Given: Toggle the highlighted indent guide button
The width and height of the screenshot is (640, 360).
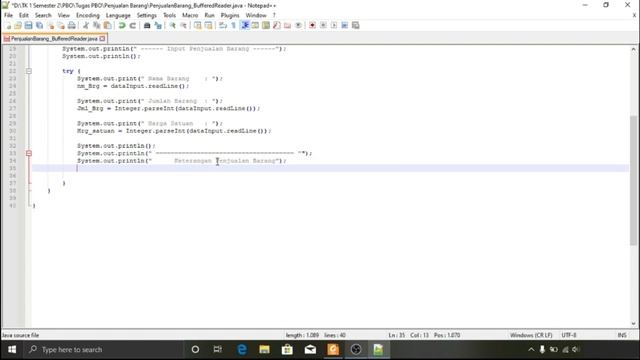Looking at the screenshot, I should tap(244, 25).
